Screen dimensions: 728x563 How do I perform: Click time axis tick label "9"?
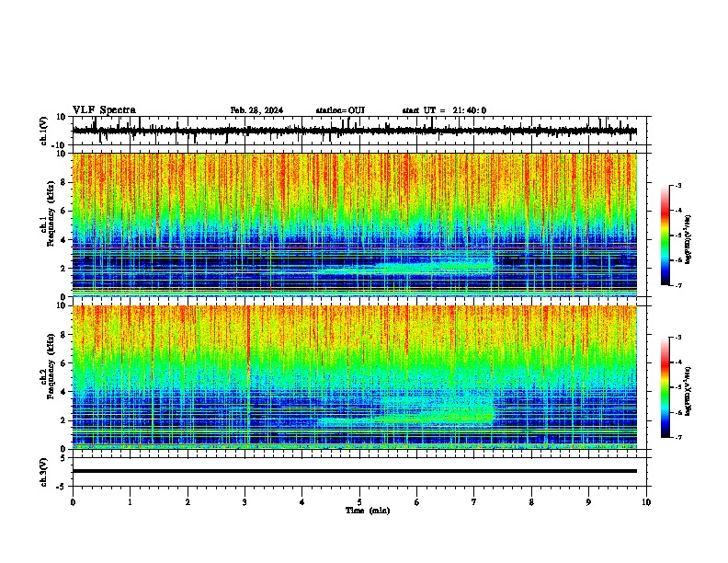(588, 502)
